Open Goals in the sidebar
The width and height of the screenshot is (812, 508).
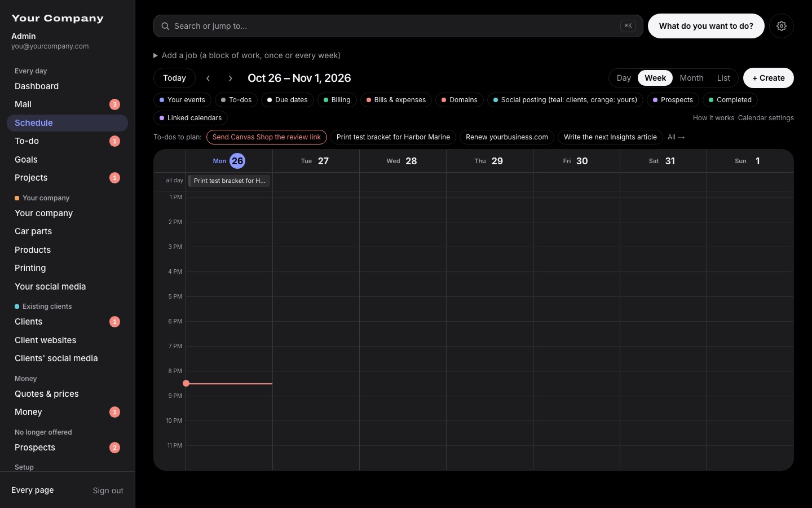pyautogui.click(x=67, y=160)
